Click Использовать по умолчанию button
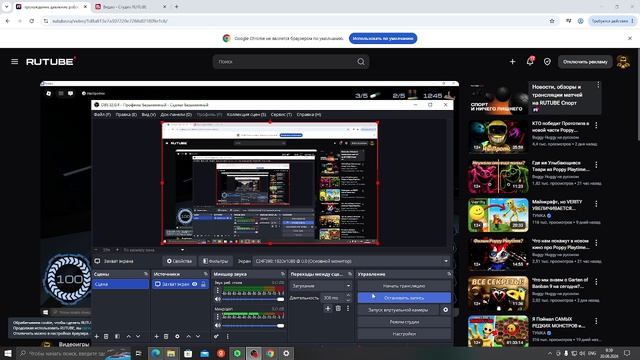 point(383,38)
